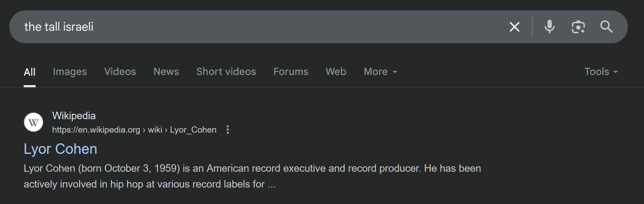Clear the search query with X icon
The height and width of the screenshot is (204, 644).
514,27
